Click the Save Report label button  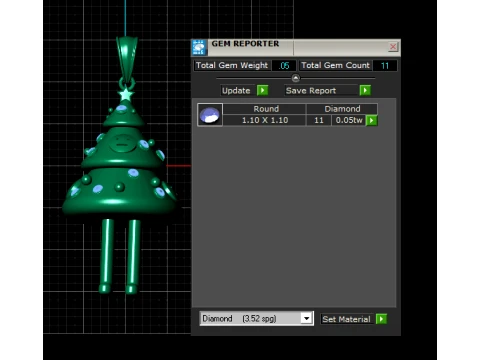pyautogui.click(x=321, y=91)
